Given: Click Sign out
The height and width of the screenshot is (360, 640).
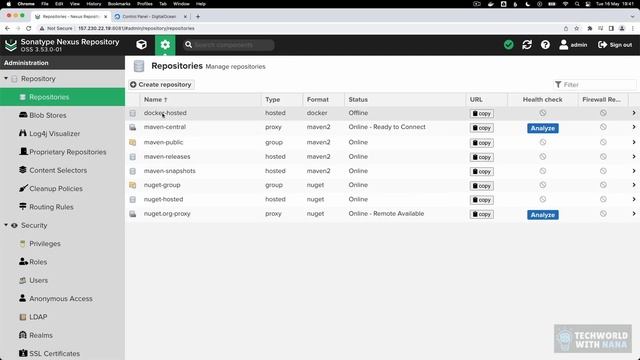Looking at the screenshot, I should tap(615, 44).
